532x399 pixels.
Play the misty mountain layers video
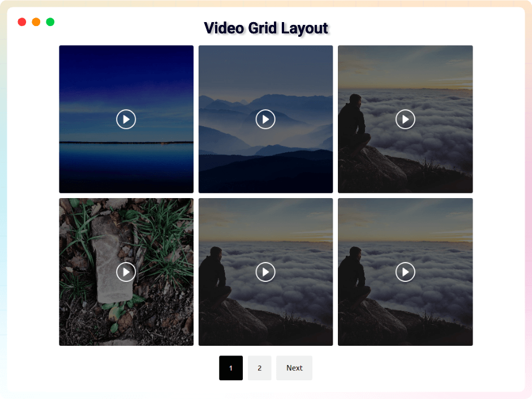pyautogui.click(x=265, y=119)
